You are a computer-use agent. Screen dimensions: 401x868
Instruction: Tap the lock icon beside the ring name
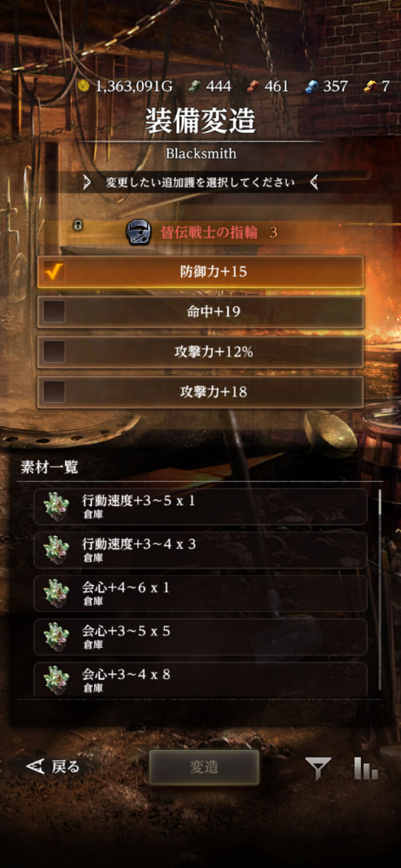tap(78, 226)
